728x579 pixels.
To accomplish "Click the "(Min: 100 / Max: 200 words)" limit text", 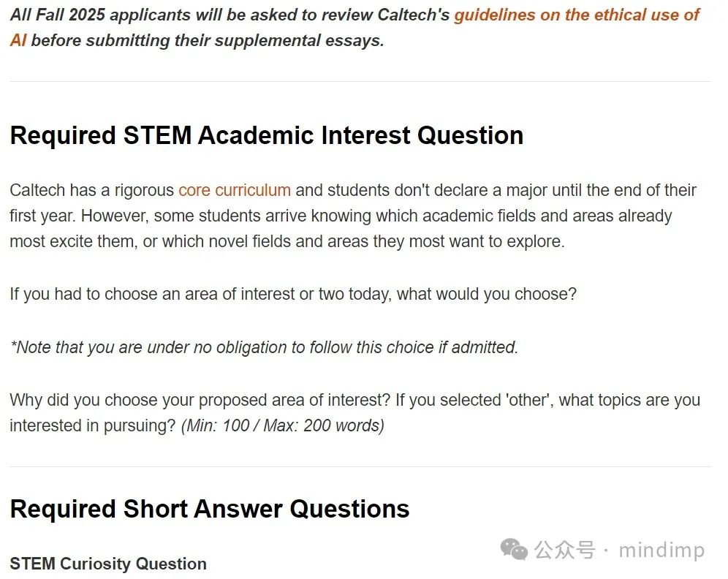I will 282,425.
